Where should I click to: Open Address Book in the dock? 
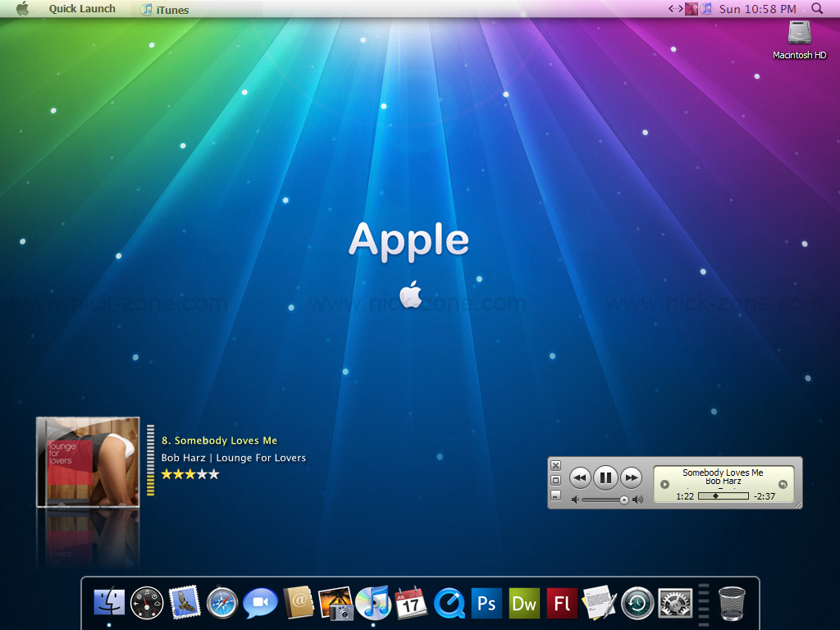(299, 602)
